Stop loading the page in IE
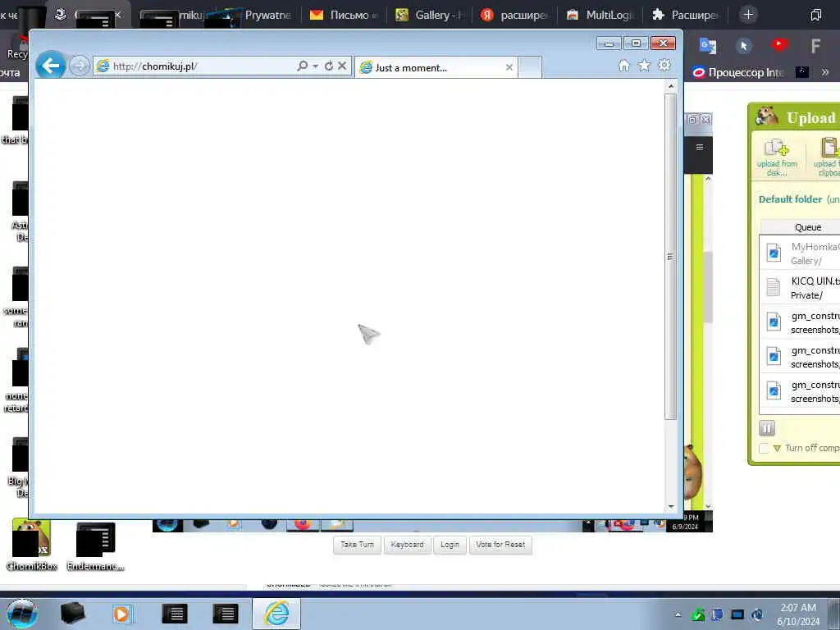840x630 pixels. tap(342, 66)
